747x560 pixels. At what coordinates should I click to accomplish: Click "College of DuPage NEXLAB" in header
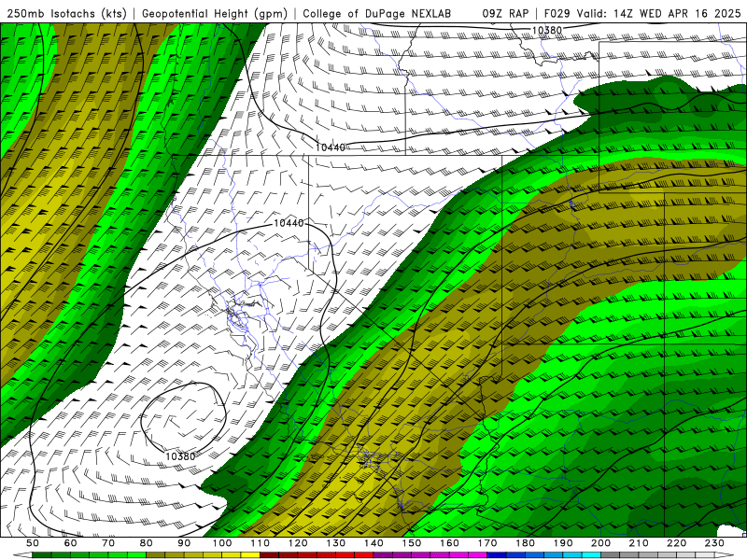[x=377, y=14]
